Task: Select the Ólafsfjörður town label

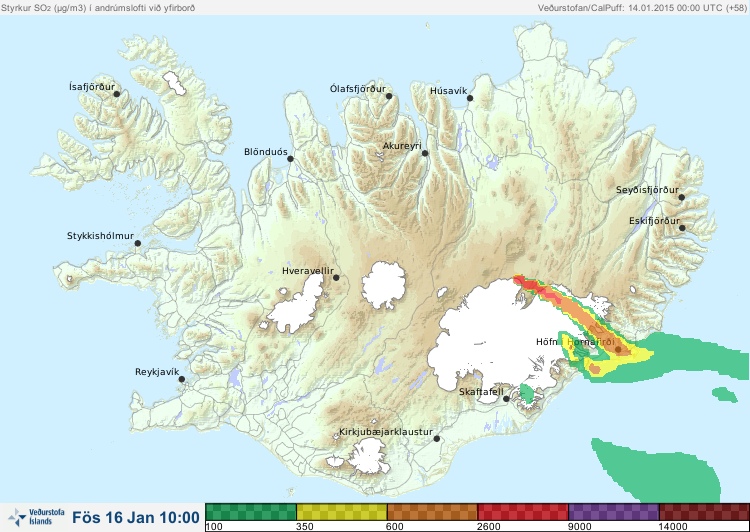Action: click(x=358, y=89)
